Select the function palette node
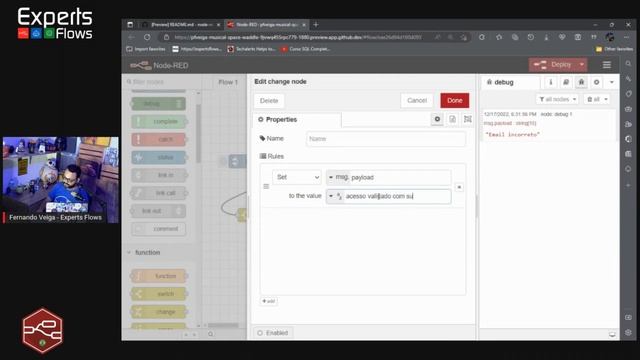The height and width of the screenshot is (360, 640). [158, 276]
